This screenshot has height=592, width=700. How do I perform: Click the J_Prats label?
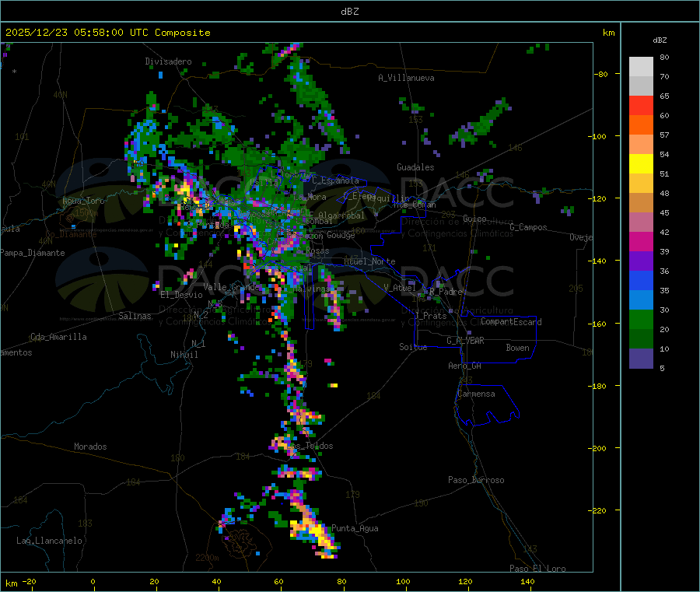[x=431, y=315]
